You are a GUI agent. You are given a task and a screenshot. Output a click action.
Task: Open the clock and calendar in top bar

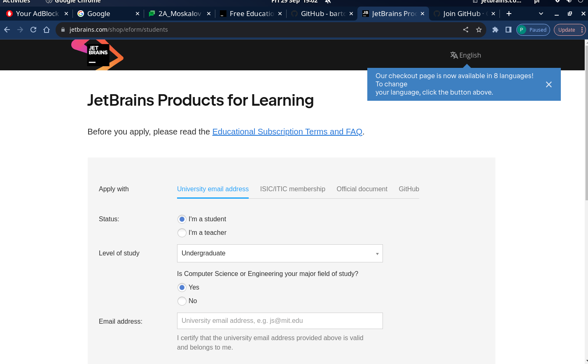tap(295, 2)
